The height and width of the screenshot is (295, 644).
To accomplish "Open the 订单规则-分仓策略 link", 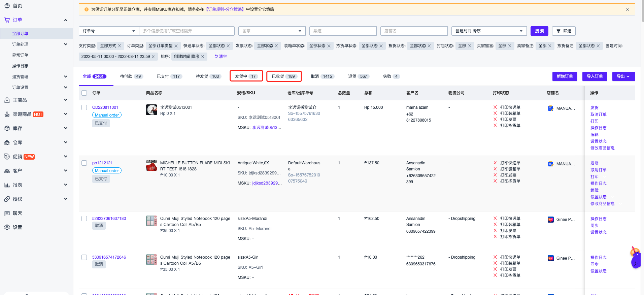I will click(x=225, y=9).
